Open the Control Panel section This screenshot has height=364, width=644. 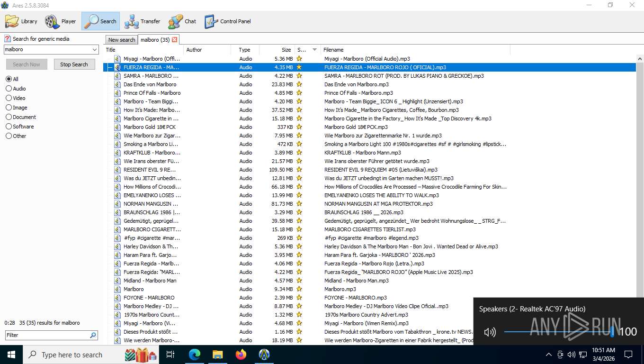coord(228,21)
